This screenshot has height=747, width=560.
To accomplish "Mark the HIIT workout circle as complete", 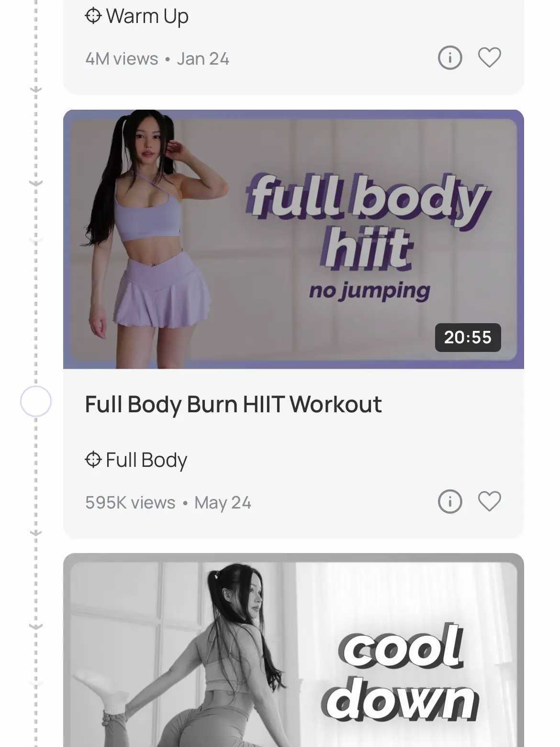I will (36, 401).
